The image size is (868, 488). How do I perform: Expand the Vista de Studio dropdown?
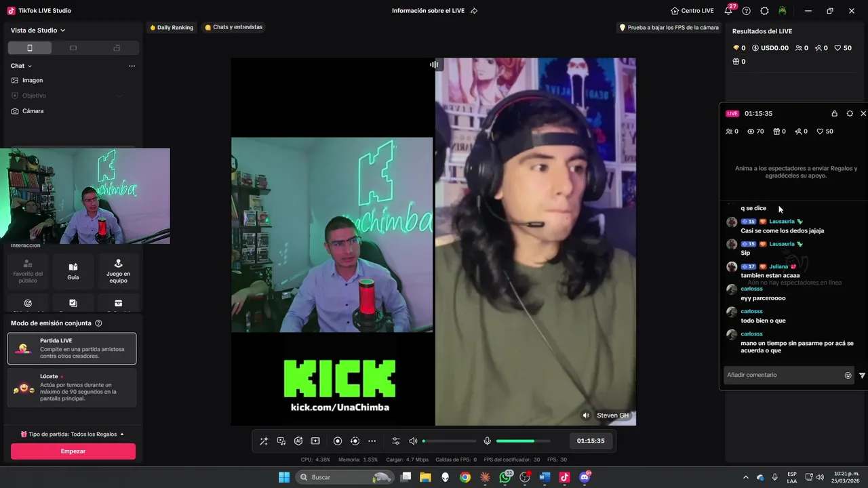click(38, 30)
